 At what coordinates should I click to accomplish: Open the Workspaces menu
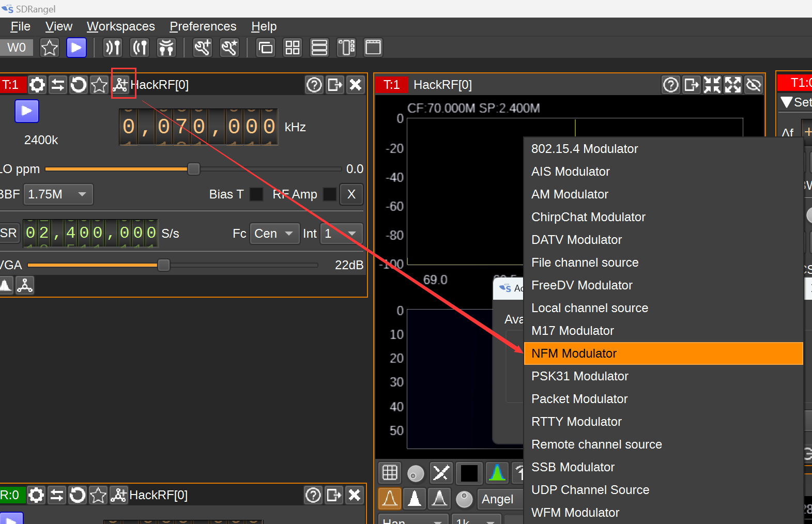click(x=121, y=26)
